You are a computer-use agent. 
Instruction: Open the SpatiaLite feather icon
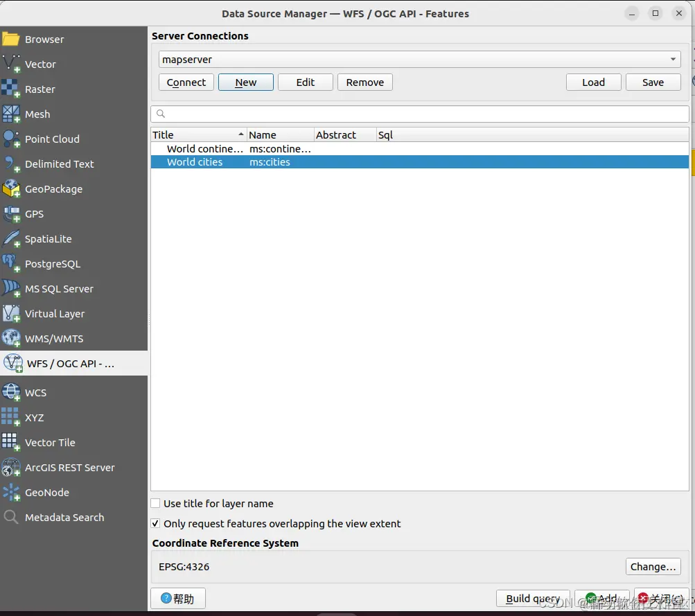coord(10,239)
